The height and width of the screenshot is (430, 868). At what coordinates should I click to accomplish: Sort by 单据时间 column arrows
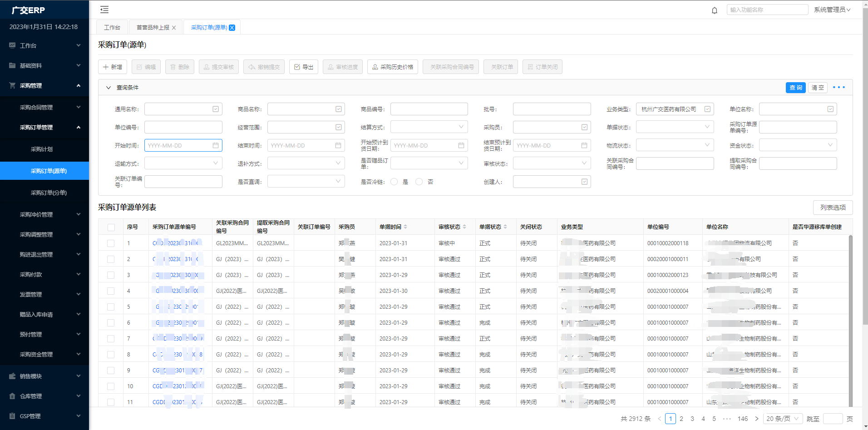405,227
